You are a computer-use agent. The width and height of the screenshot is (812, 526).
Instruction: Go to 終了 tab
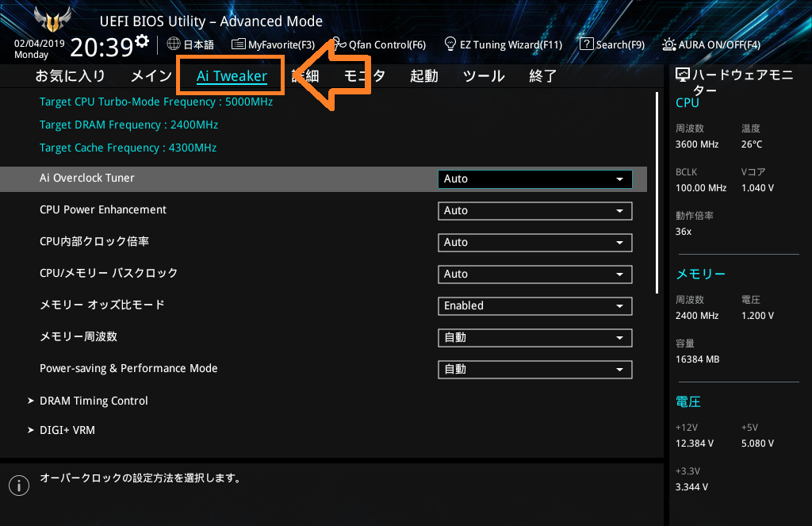click(542, 75)
